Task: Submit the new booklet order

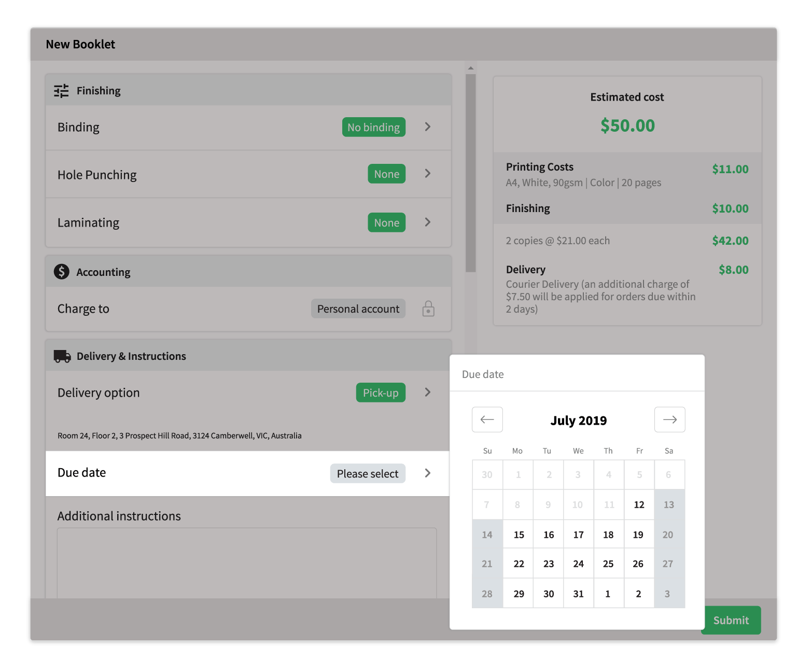Action: (731, 620)
